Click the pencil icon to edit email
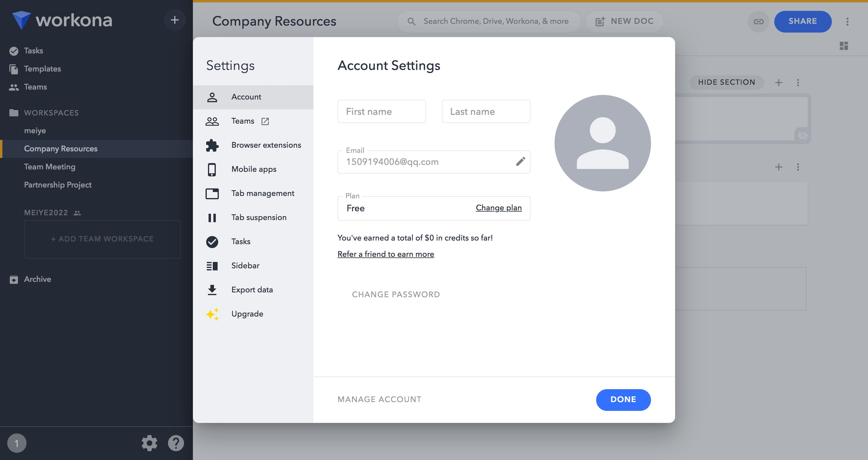 pyautogui.click(x=520, y=161)
